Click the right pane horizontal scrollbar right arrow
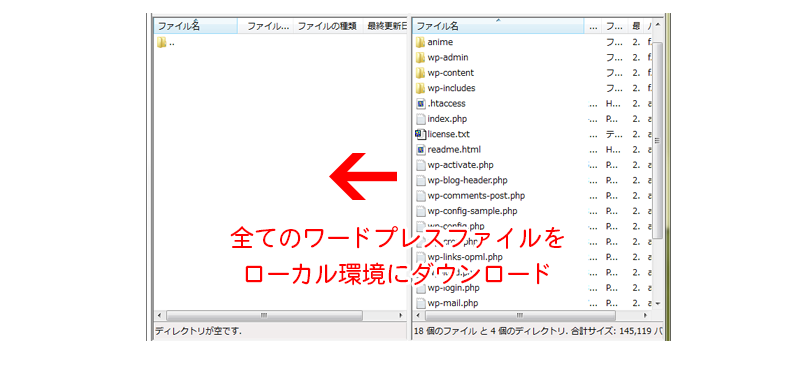The width and height of the screenshot is (800, 372). pyautogui.click(x=646, y=315)
